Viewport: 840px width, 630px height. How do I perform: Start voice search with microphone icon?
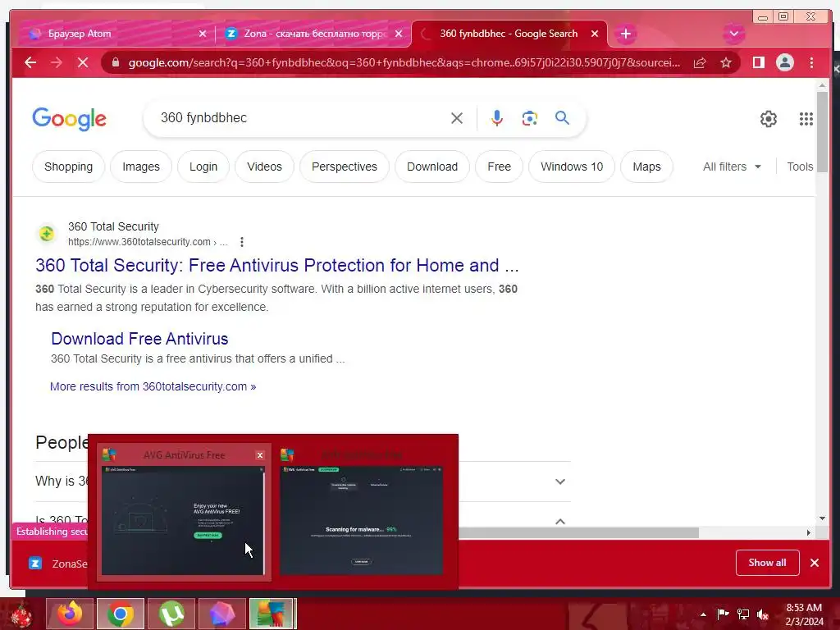tap(496, 118)
